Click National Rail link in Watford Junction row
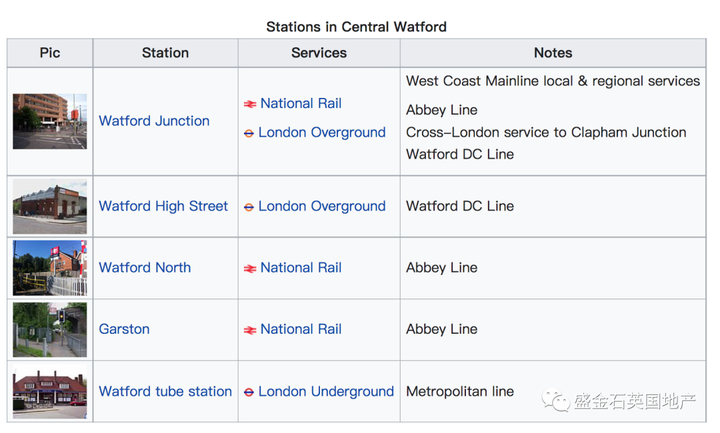Image resolution: width=720 pixels, height=433 pixels. (x=301, y=103)
